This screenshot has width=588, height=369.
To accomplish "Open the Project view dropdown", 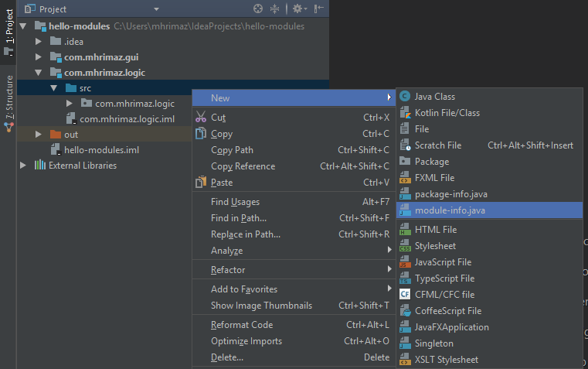I will [156, 9].
